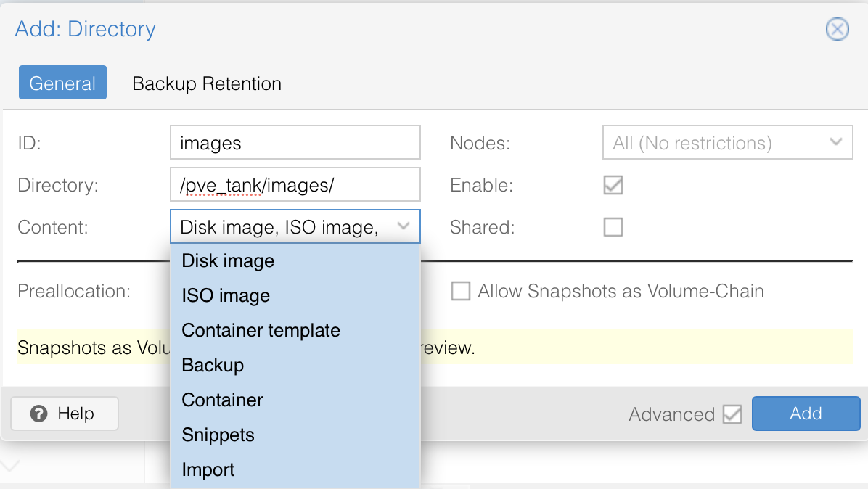This screenshot has width=868, height=489.
Task: Choose Container template content type
Action: tap(295, 330)
